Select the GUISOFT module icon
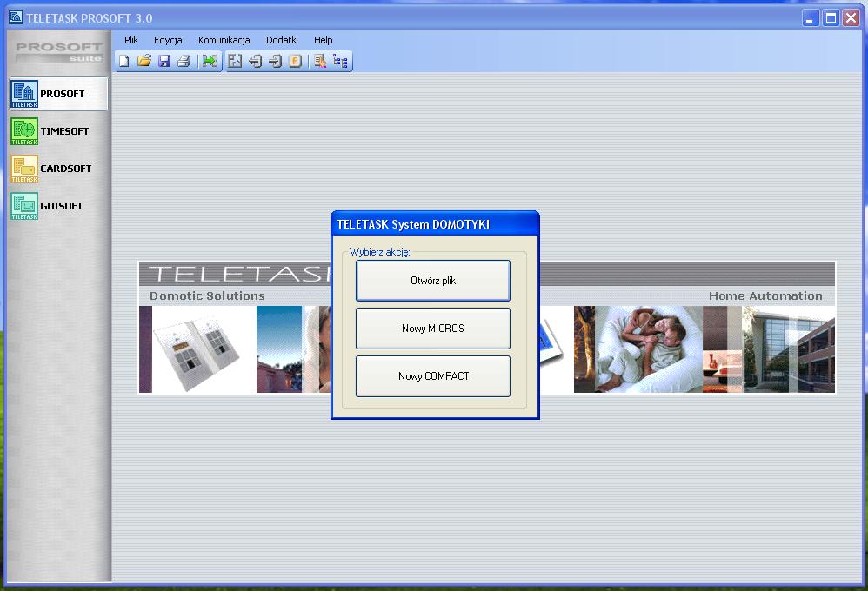Viewport: 868px width, 591px height. [24, 206]
